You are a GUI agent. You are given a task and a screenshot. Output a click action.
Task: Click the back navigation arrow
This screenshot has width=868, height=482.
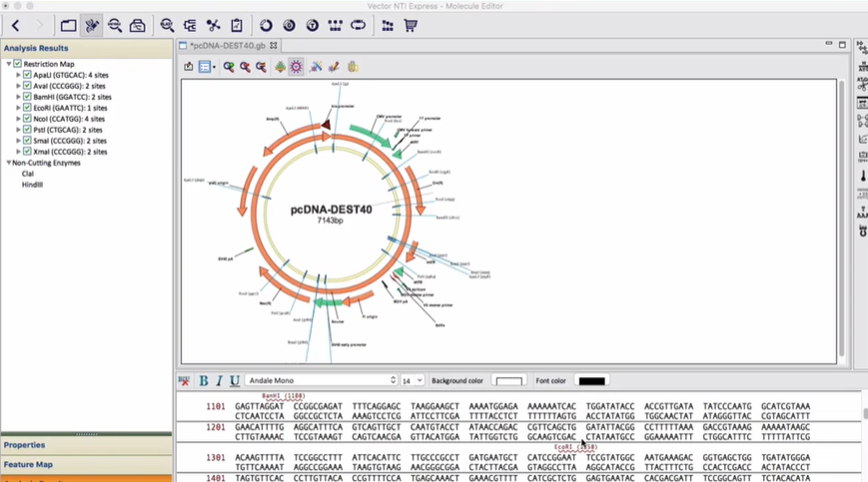click(16, 25)
